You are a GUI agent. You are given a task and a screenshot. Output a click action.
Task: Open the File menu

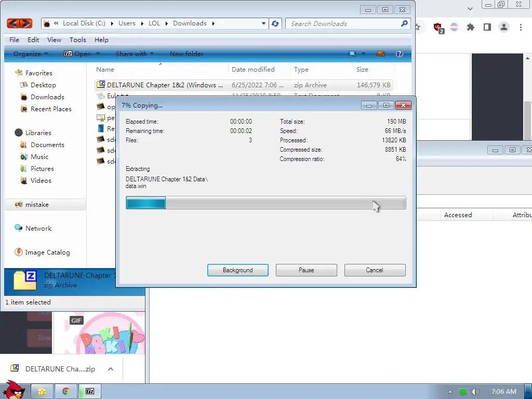point(14,39)
